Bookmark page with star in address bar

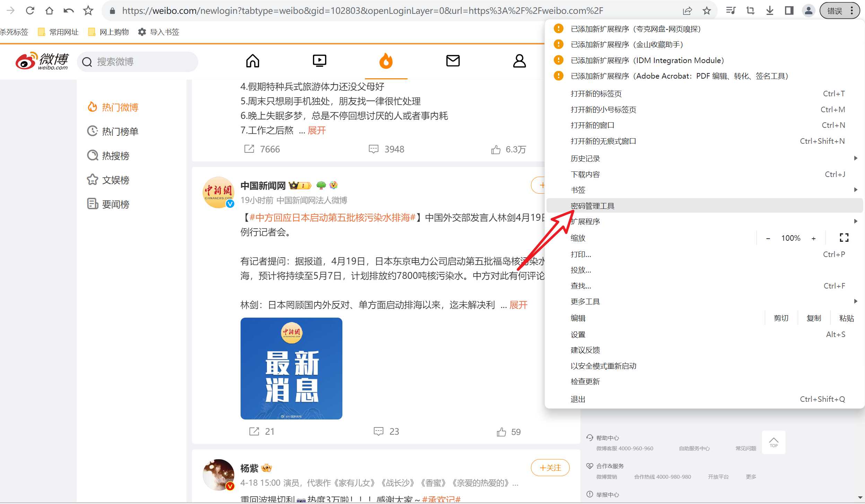coord(707,11)
